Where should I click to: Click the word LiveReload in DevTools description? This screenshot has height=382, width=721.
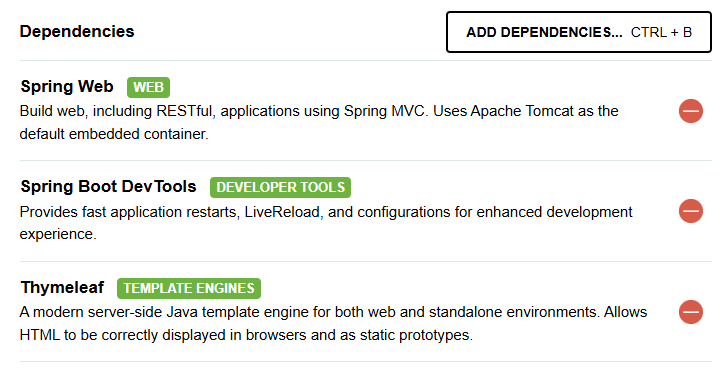point(282,212)
